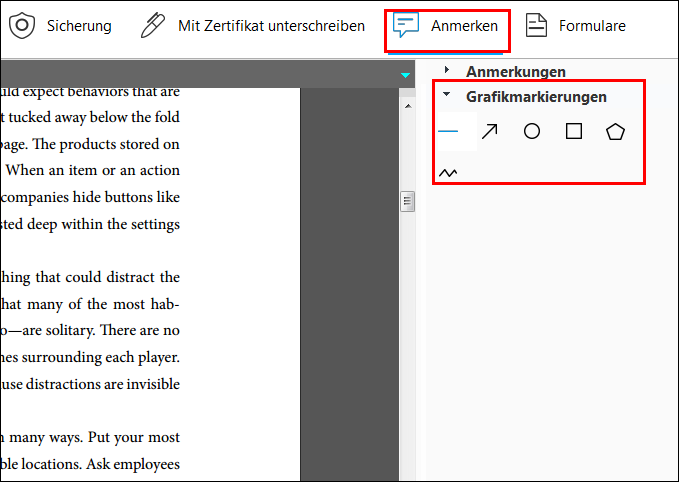Screen dimensions: 679x482
Task: Click text 'tucked away below the fold'
Action: coord(94,117)
